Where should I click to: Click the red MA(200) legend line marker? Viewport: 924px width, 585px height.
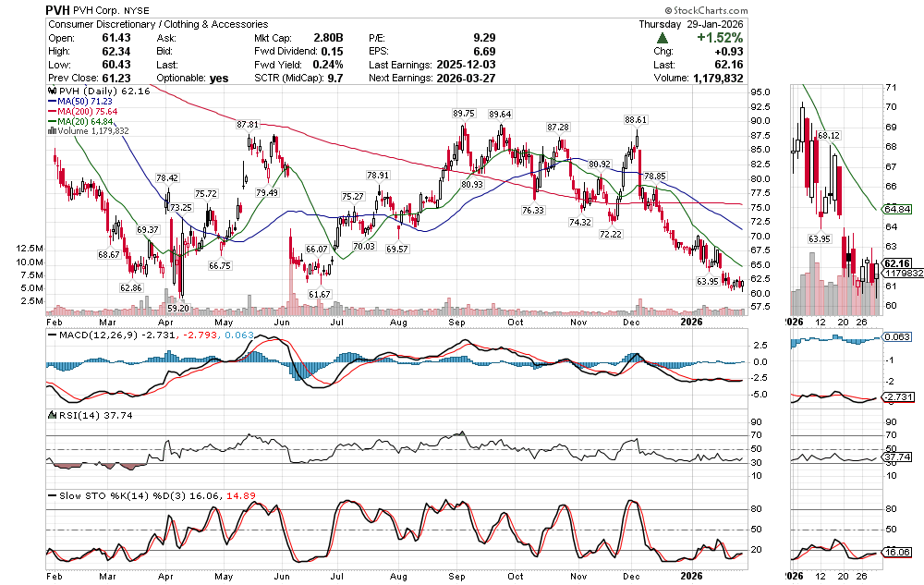pos(52,112)
